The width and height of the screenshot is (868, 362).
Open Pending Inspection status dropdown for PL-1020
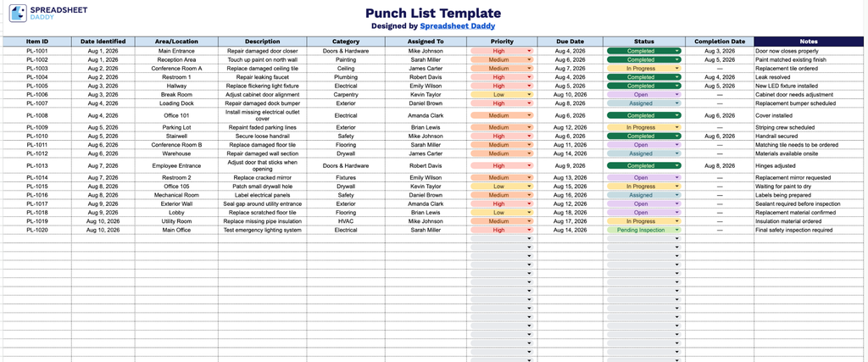644,231
